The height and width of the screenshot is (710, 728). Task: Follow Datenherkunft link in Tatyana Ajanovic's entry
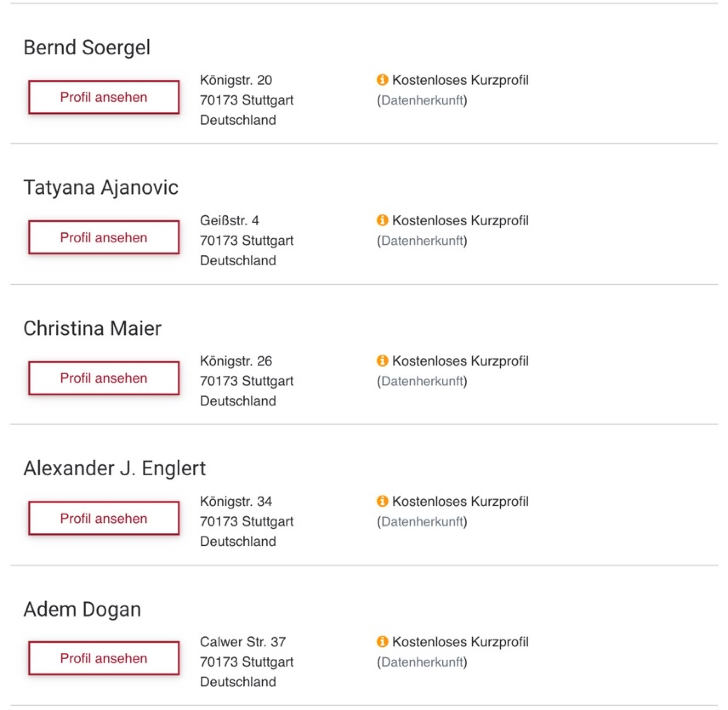click(x=422, y=241)
